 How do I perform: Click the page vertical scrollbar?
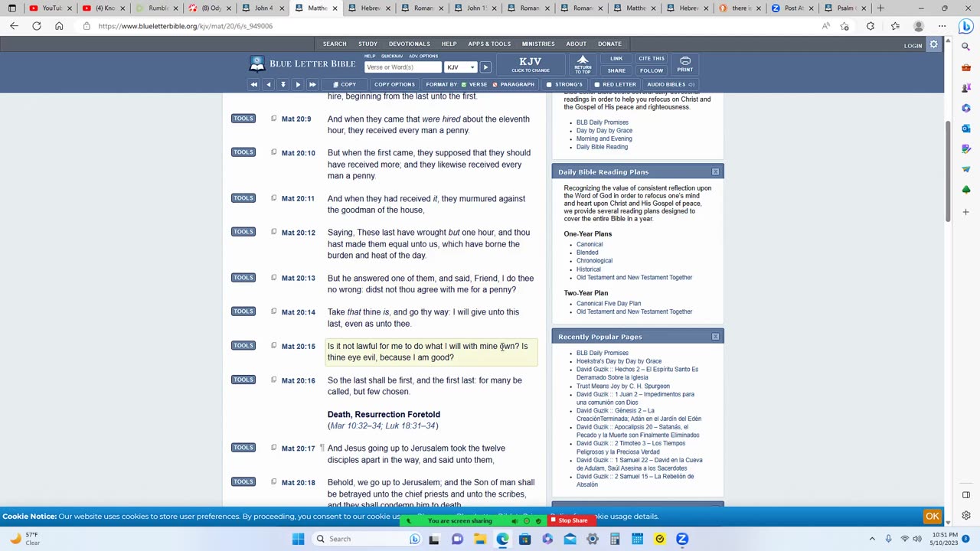click(x=948, y=172)
